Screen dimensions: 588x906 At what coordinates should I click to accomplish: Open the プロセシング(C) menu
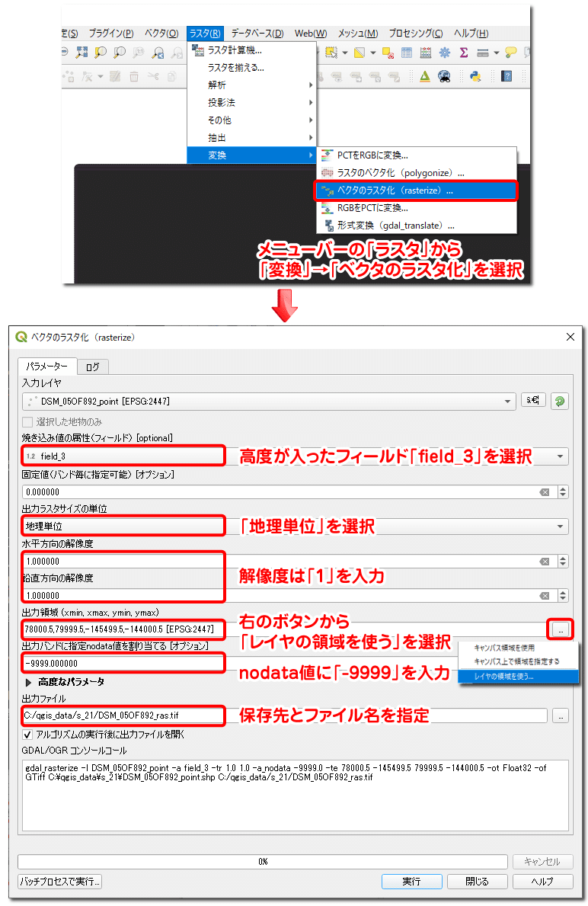tap(415, 34)
